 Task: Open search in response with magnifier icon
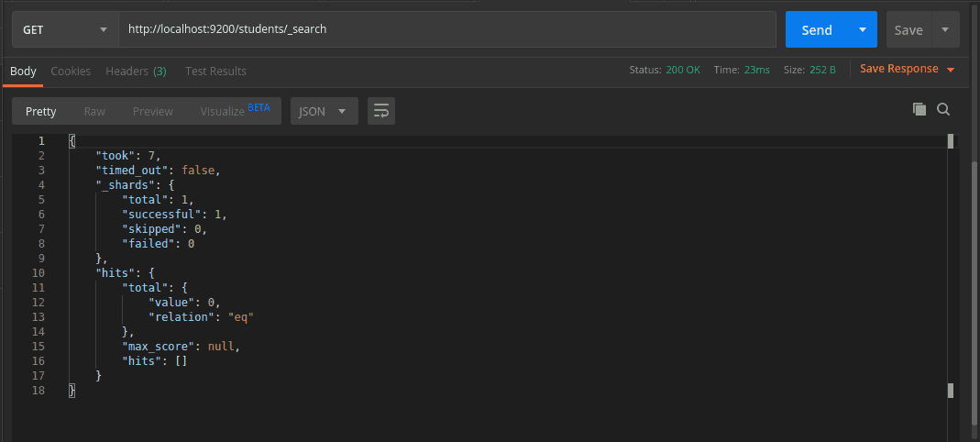pos(943,110)
